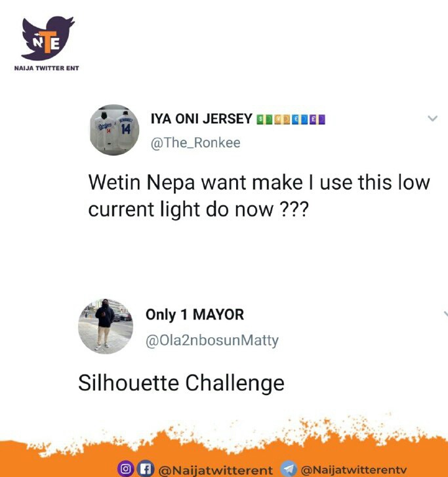Select the Silhouette Challenge reply text

(x=181, y=383)
